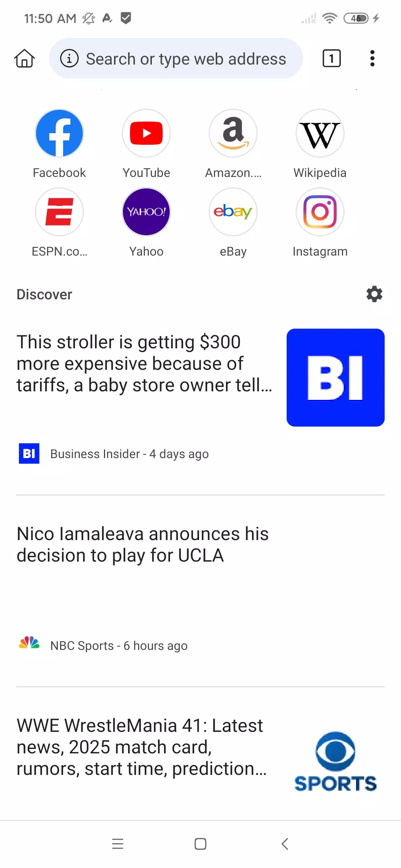Open the Wikipedia shortcut
Image resolution: width=401 pixels, height=868 pixels.
coord(320,134)
